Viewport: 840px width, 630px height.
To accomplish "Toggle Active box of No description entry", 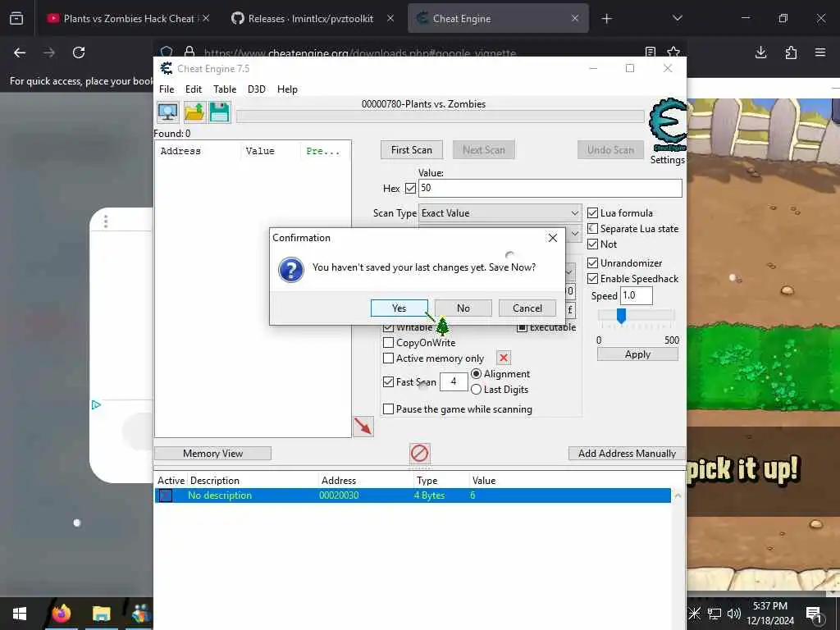I will [x=166, y=495].
